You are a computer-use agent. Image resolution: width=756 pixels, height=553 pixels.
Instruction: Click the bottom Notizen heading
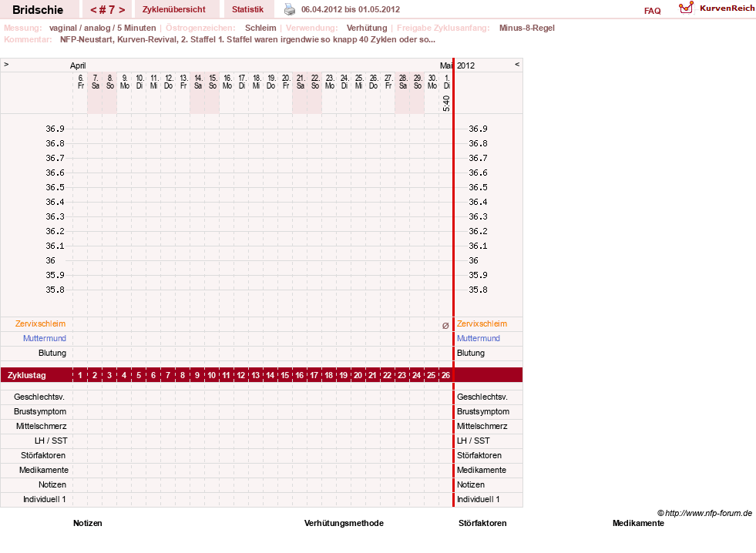click(88, 523)
